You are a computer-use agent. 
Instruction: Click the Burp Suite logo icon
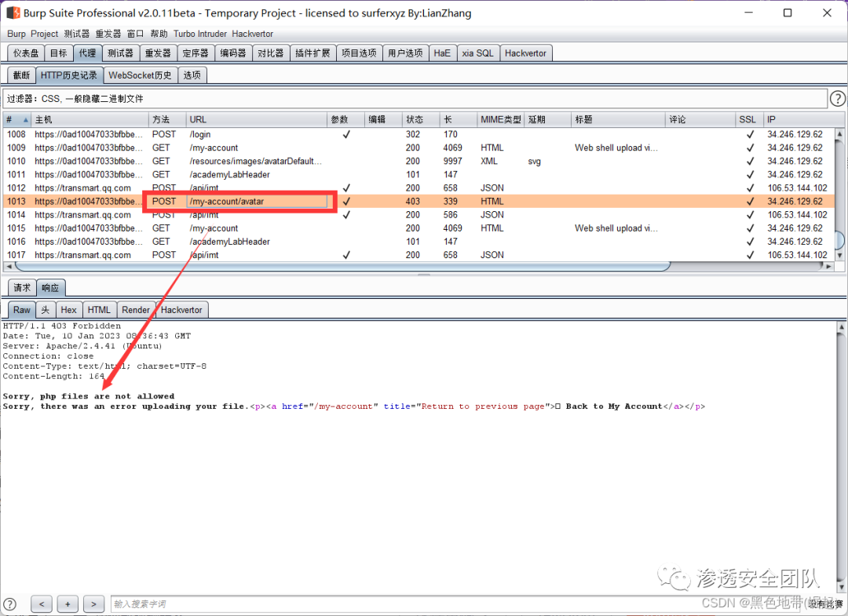tap(13, 13)
